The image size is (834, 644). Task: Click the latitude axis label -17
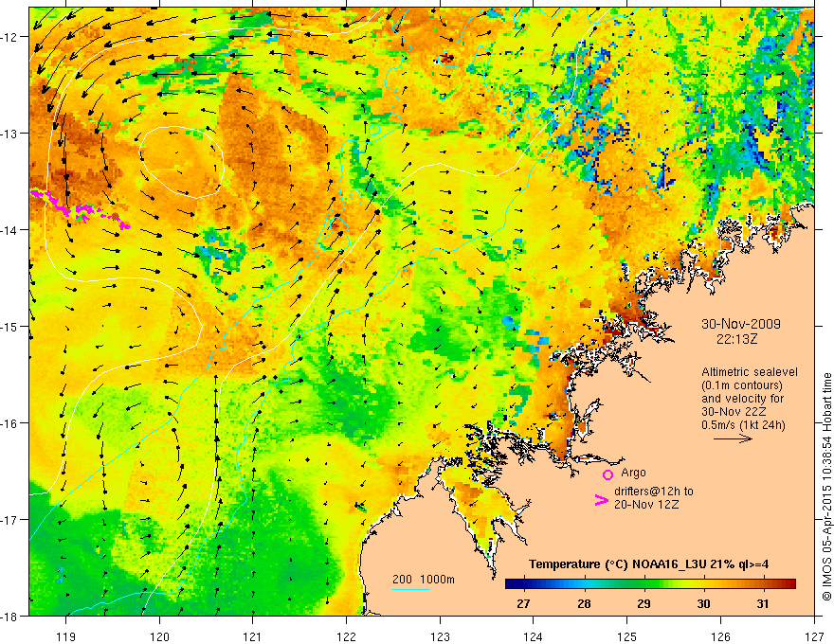tap(9, 519)
